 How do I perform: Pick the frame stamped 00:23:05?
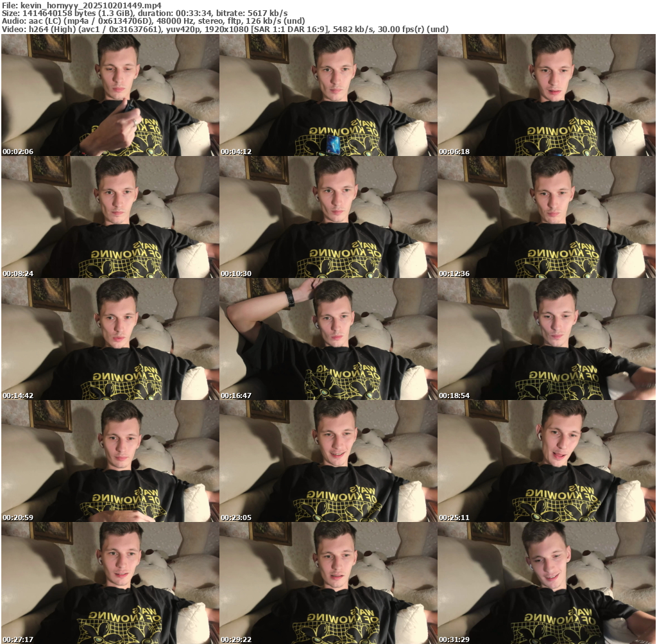point(328,461)
